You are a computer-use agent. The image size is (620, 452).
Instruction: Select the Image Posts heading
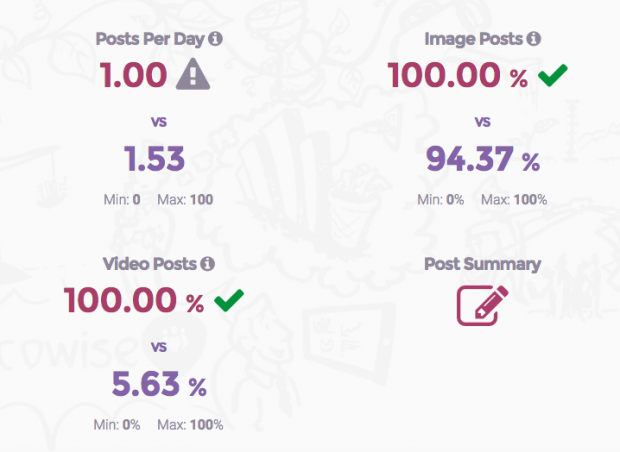(473, 39)
